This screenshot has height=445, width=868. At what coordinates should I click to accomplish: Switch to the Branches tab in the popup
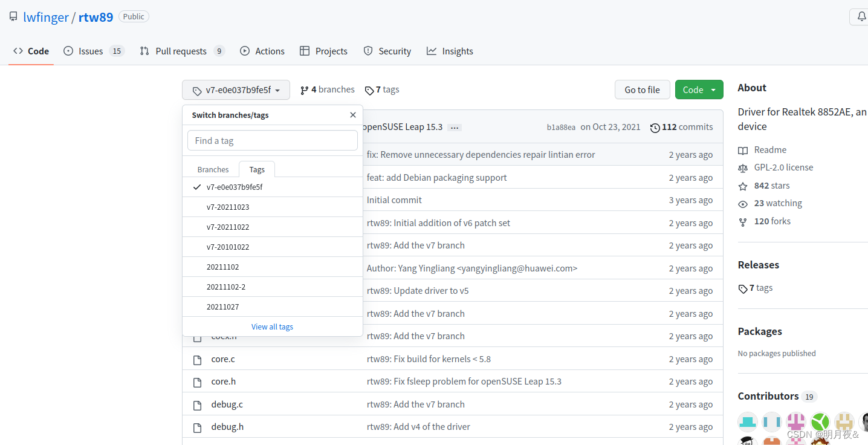[213, 170]
